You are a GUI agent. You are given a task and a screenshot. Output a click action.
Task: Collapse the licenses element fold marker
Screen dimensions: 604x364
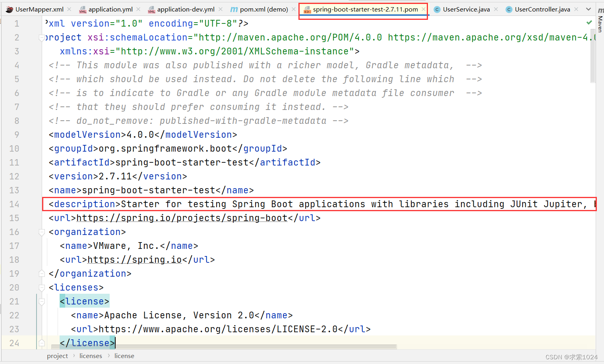(42, 288)
